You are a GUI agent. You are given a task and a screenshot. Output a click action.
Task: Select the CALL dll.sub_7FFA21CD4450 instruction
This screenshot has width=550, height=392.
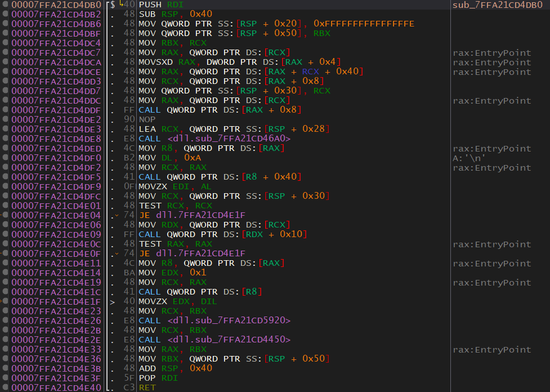[214, 340]
